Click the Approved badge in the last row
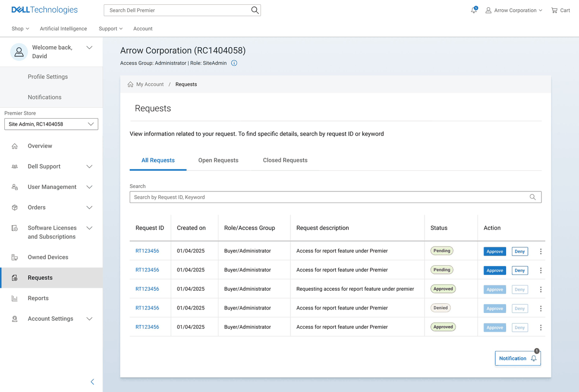This screenshot has width=579, height=392. tap(443, 327)
